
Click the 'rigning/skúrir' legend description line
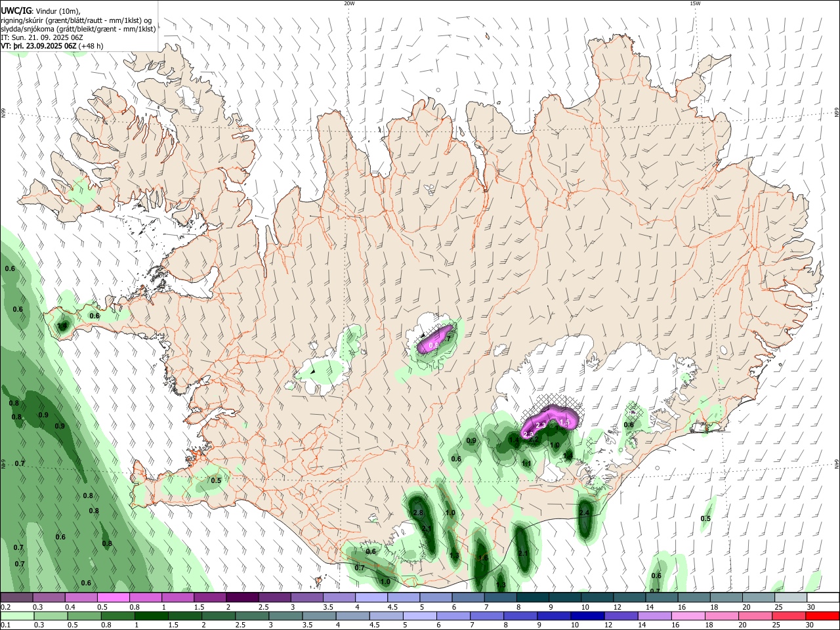pos(76,20)
